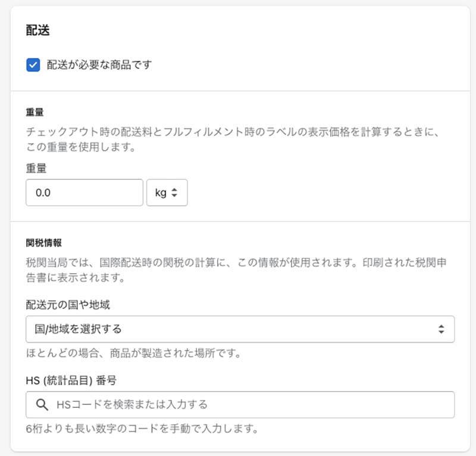Open the kg weight unit dropdown
Image resolution: width=476 pixels, height=456 pixels.
(167, 193)
